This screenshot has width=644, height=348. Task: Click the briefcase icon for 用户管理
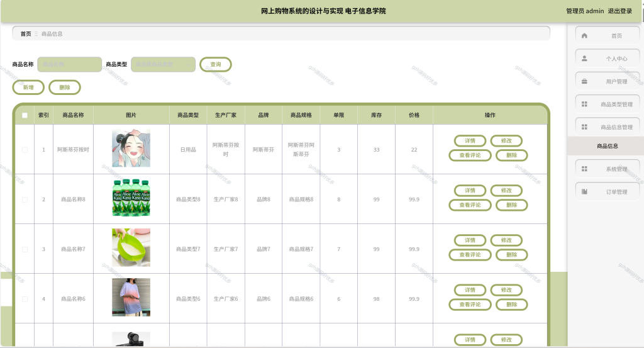tap(584, 81)
